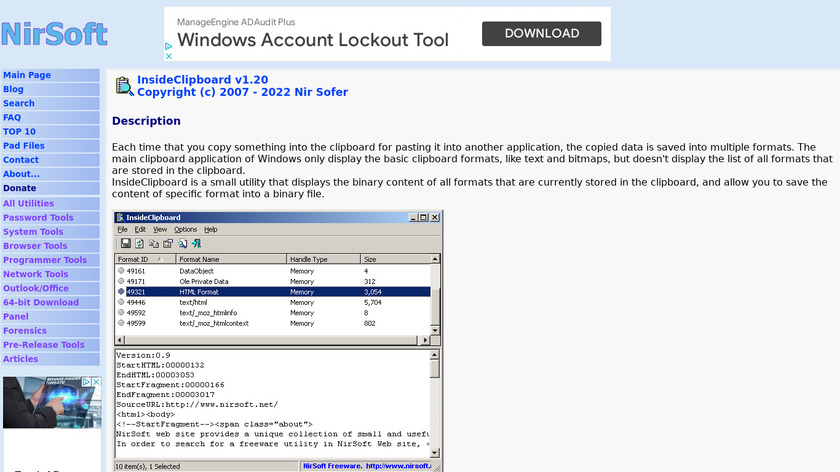Open the Help menu in InsideClipboard
The height and width of the screenshot is (472, 840).
(211, 229)
